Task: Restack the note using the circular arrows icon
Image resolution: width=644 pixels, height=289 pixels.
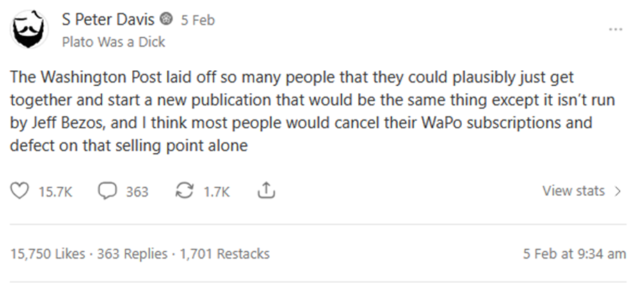Action: 184,191
